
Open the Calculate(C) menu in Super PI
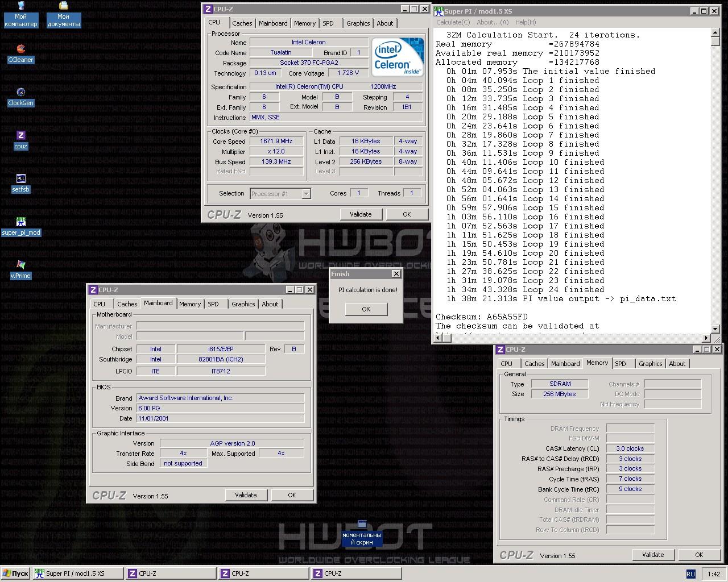click(453, 22)
